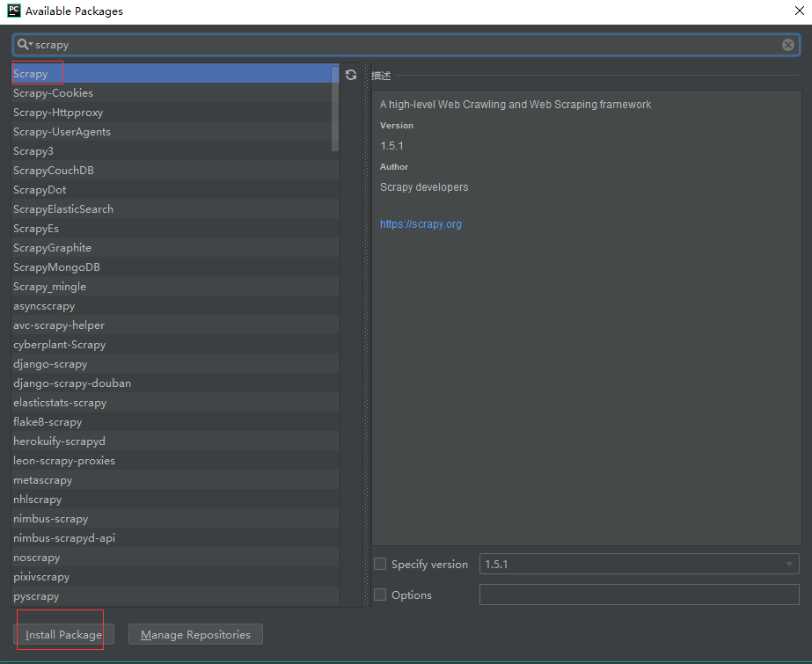Select ScrapyGraphite package

(175, 248)
